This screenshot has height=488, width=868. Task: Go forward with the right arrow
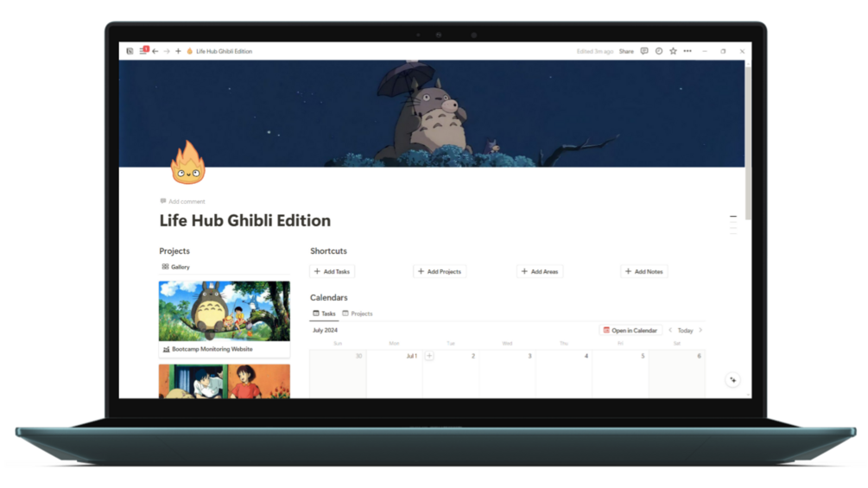point(167,51)
